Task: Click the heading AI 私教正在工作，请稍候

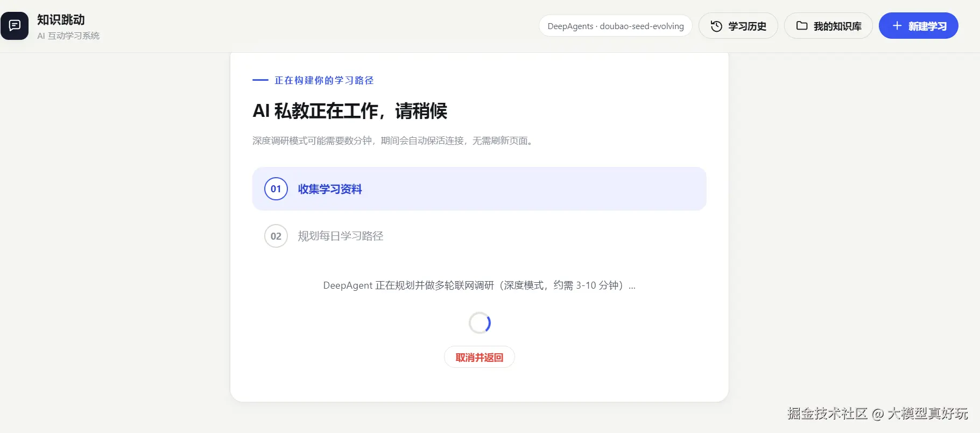Action: tap(350, 111)
